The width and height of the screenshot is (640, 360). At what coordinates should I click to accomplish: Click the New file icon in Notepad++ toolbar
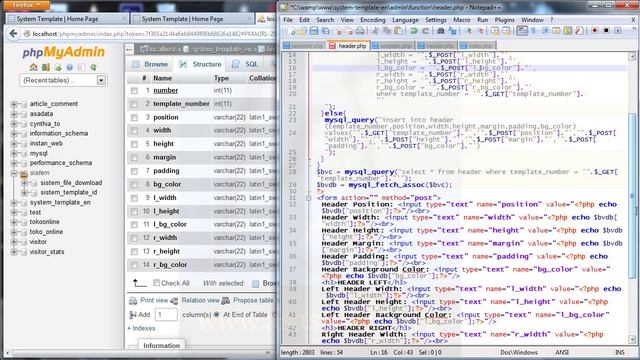(x=291, y=31)
